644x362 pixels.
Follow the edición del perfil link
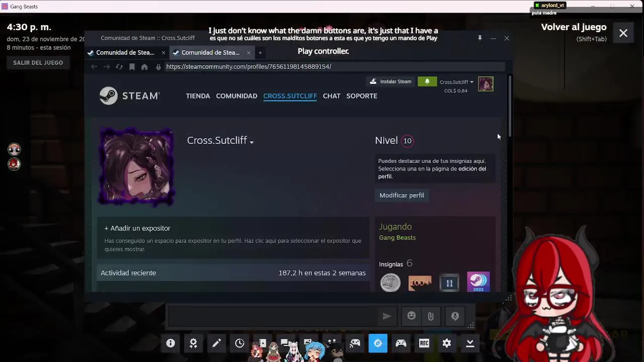pos(432,172)
